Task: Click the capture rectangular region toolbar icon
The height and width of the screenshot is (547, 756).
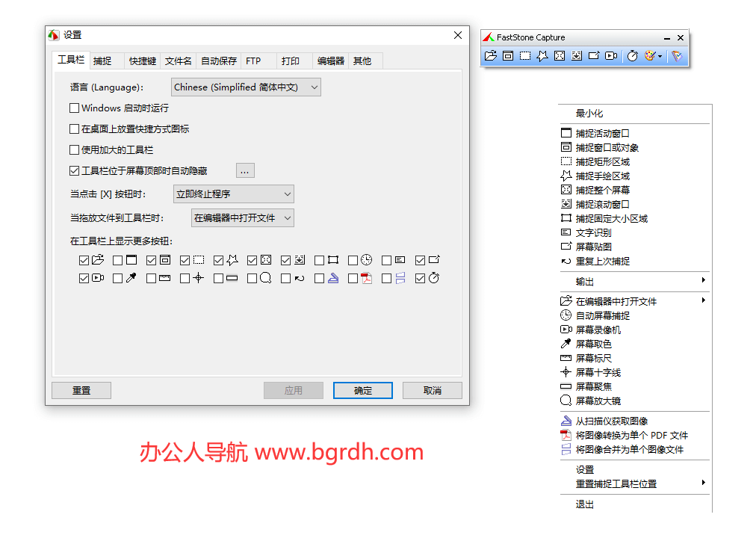Action: tap(525, 56)
